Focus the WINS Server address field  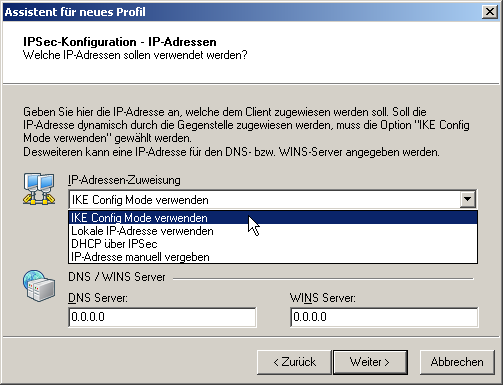point(384,317)
